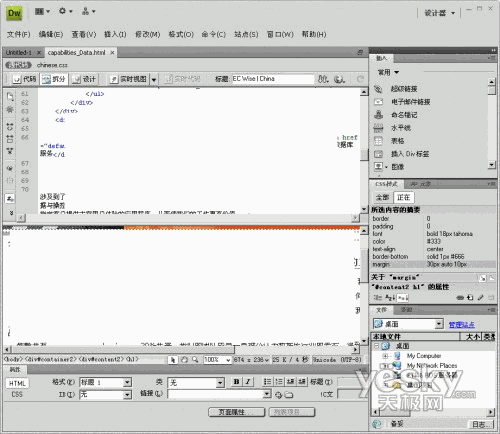Click the Table icon in Insert panel
This screenshot has height=434, width=500.
[378, 141]
